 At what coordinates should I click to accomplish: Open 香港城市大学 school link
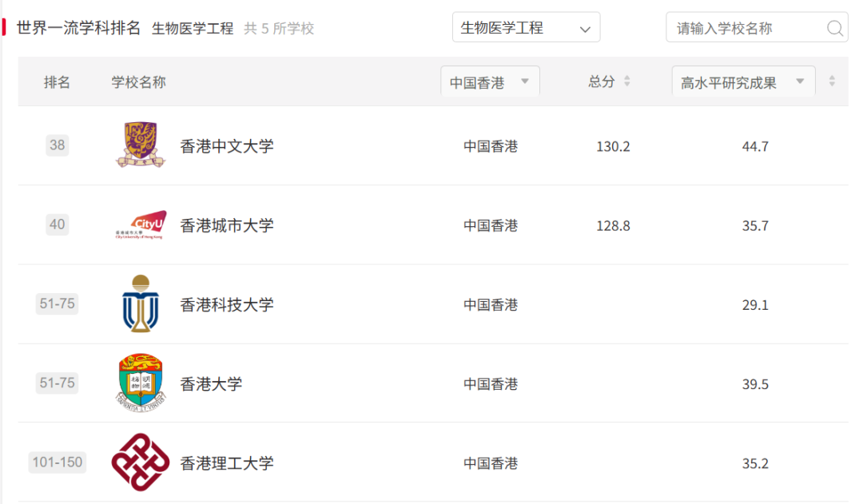click(227, 225)
